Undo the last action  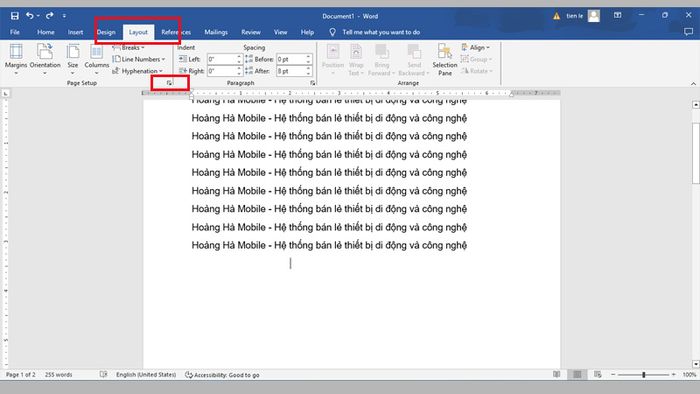(29, 16)
